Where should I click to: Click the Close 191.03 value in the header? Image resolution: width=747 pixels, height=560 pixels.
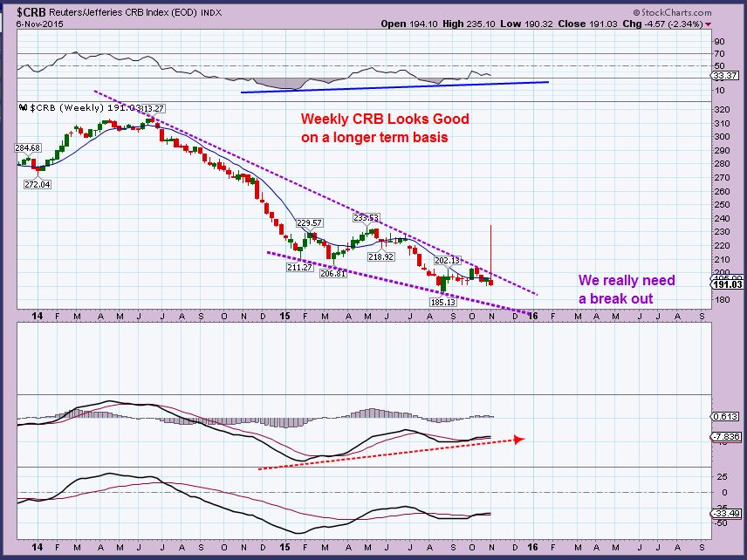point(588,24)
